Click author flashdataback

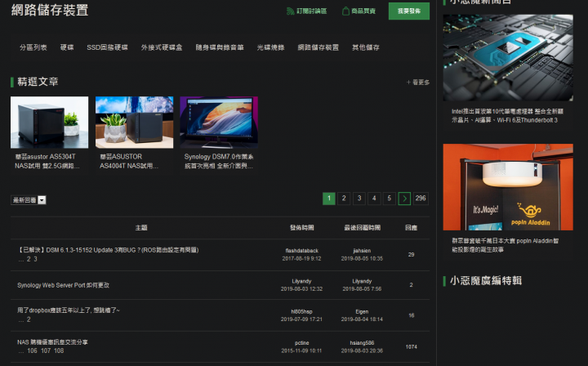tap(302, 251)
